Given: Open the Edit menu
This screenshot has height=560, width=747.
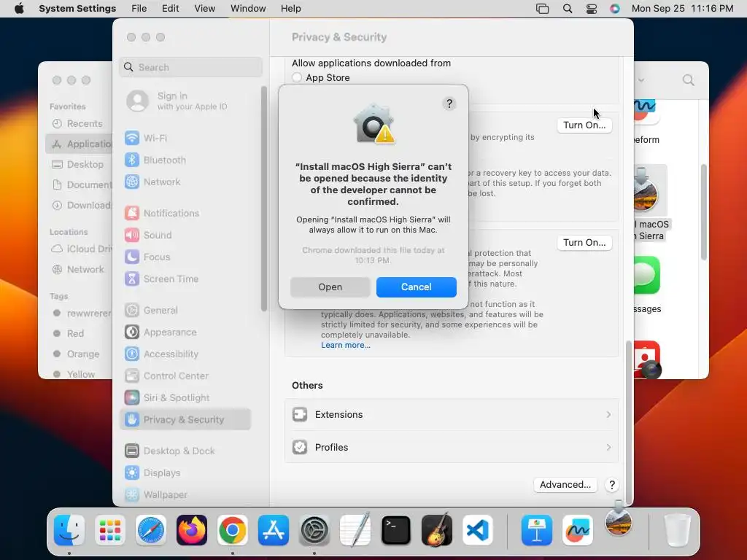Looking at the screenshot, I should [170, 9].
